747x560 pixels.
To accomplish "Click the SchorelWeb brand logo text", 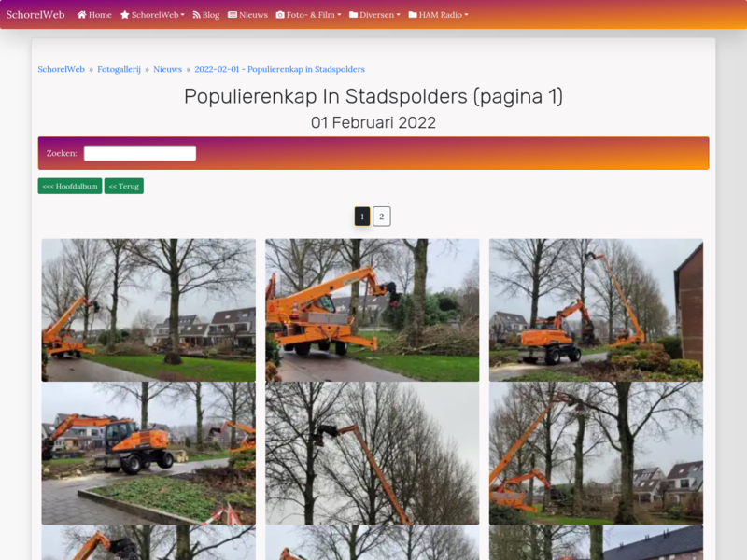I will click(35, 15).
